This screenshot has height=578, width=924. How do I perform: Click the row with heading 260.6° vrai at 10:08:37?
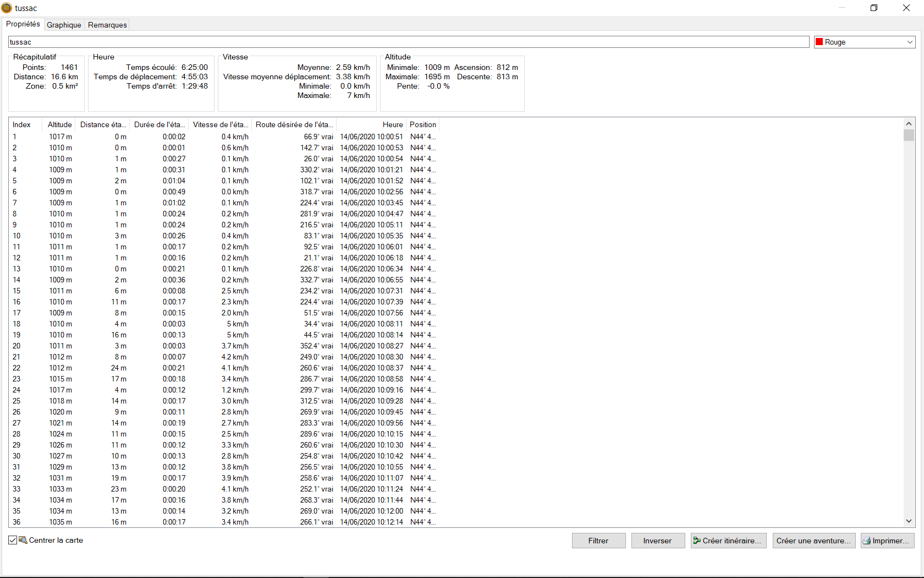(224, 368)
